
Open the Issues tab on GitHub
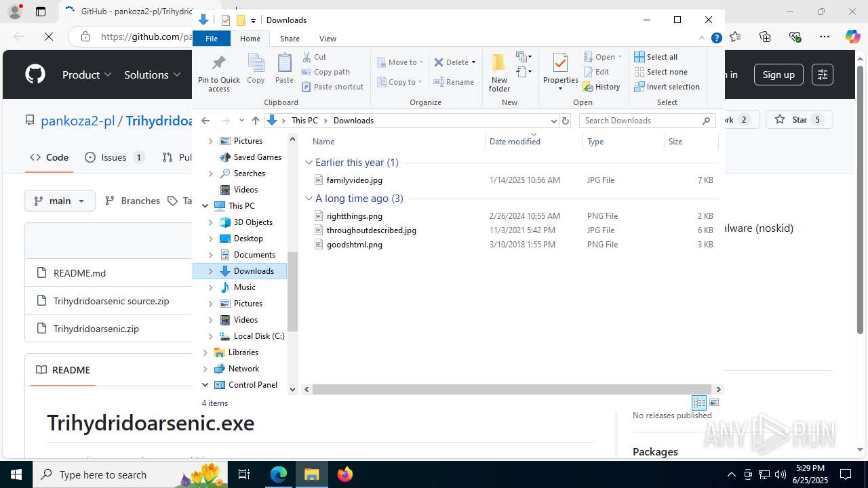(115, 157)
